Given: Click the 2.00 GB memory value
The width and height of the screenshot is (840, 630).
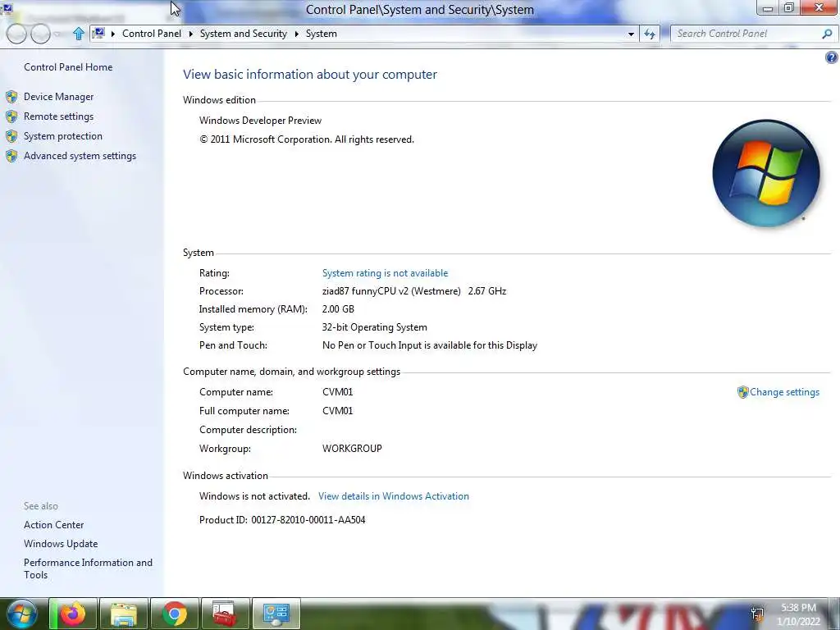Looking at the screenshot, I should [338, 309].
